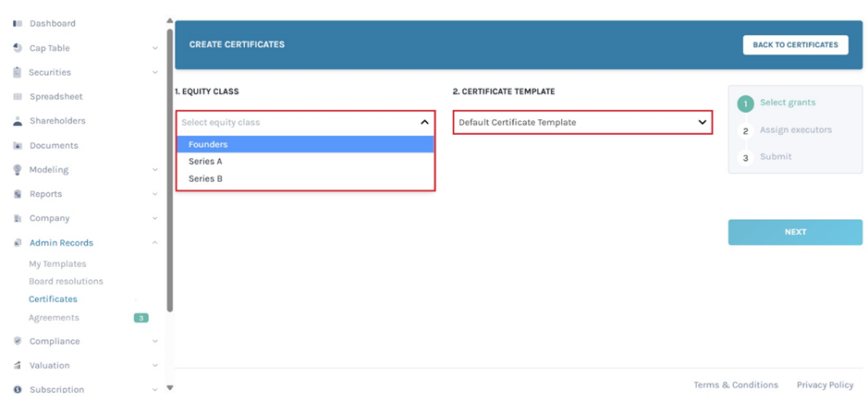The height and width of the screenshot is (402, 868).
Task: Click the Cap Table pie chart icon
Action: 18,48
